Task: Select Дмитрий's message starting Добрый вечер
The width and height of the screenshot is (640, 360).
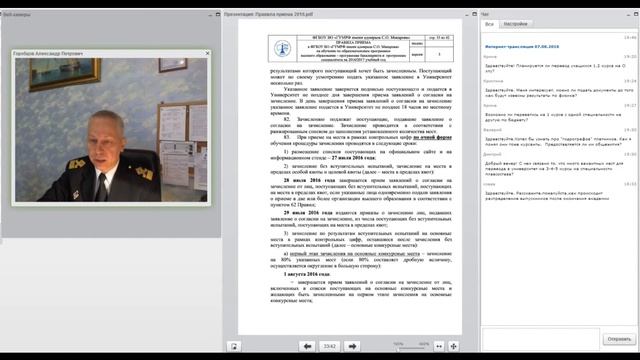Action: 554,169
